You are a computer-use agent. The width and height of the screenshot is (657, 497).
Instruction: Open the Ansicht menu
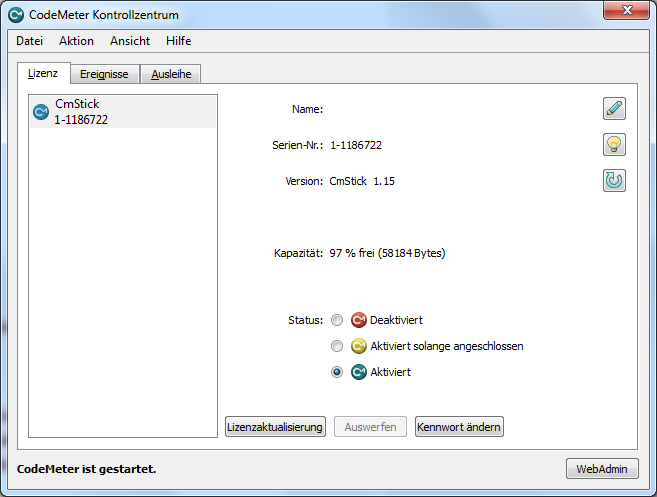130,41
